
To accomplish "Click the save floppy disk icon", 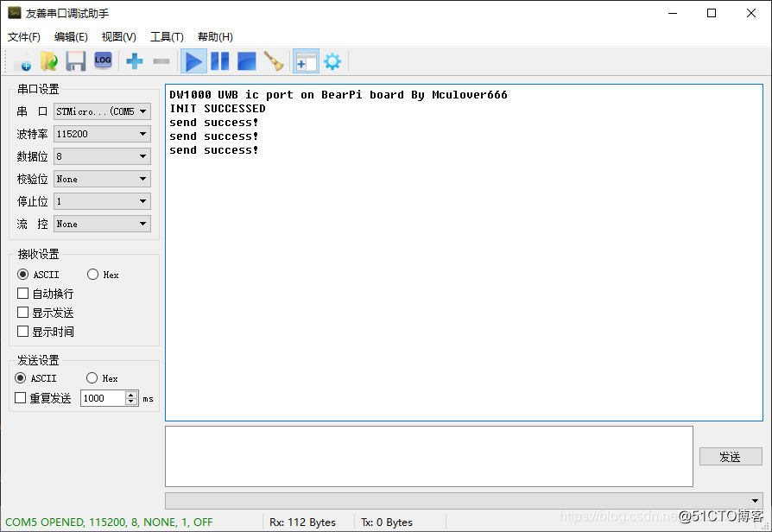I will pyautogui.click(x=76, y=61).
